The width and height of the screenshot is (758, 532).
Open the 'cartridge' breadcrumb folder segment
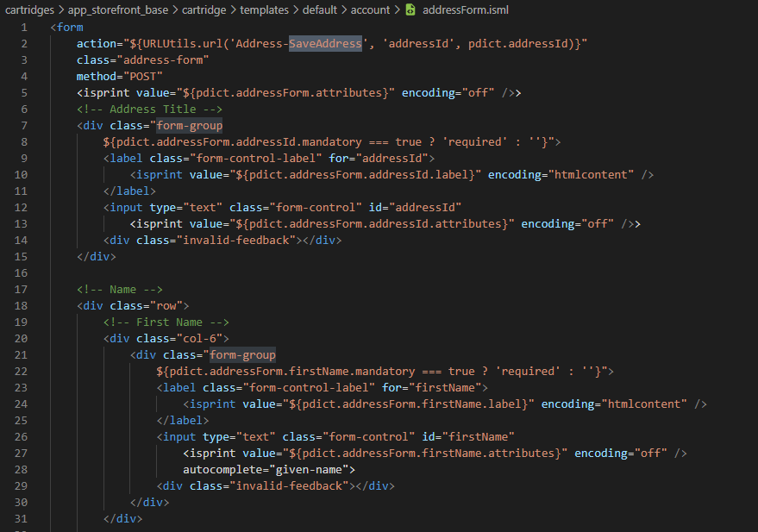pos(204,9)
